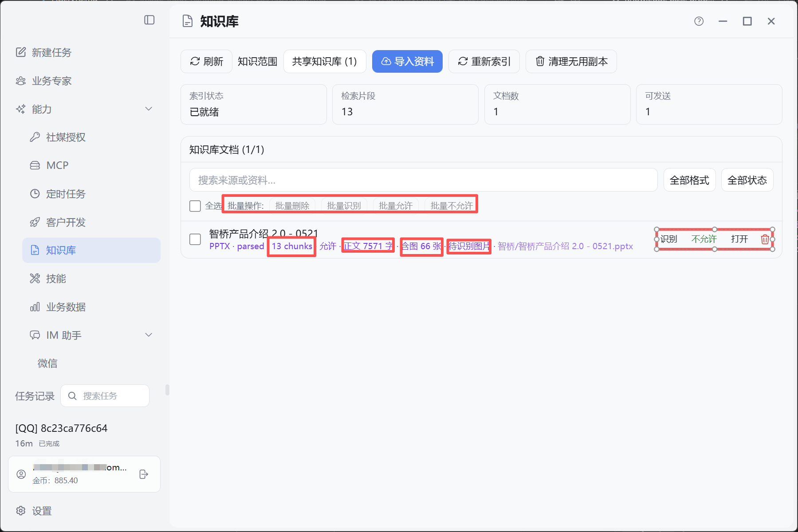Click the 含图 66 张 label
Viewport: 798px width, 532px height.
point(422,246)
